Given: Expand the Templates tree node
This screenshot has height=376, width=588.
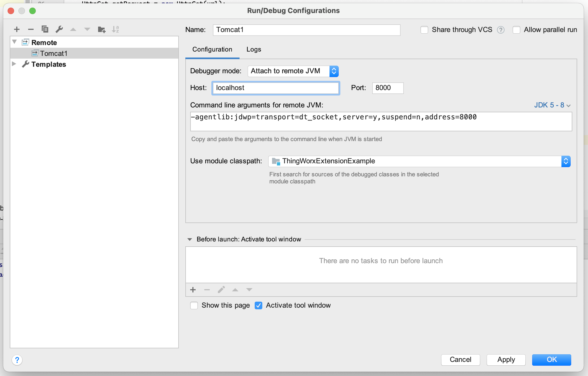Looking at the screenshot, I should [x=14, y=64].
